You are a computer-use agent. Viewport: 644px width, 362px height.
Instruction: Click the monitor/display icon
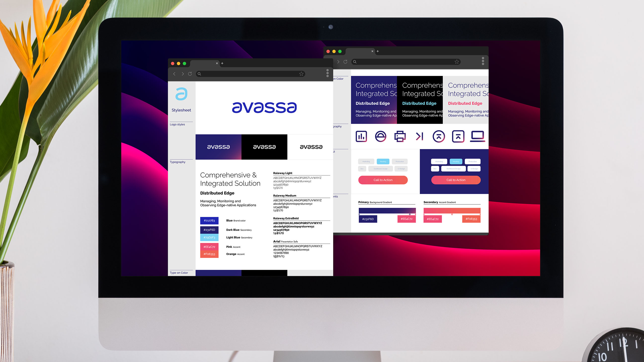coord(478,136)
